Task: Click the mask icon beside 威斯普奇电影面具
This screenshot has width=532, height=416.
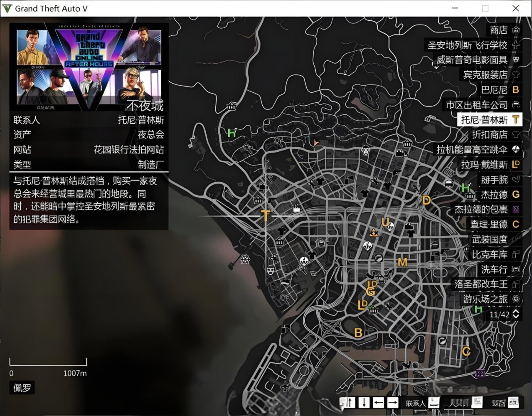Action: coord(516,60)
